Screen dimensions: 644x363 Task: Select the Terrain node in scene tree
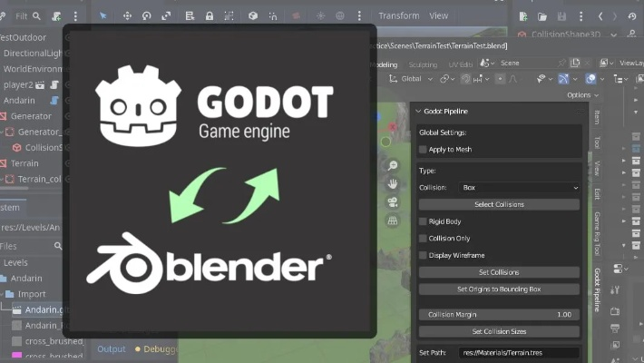(x=24, y=163)
